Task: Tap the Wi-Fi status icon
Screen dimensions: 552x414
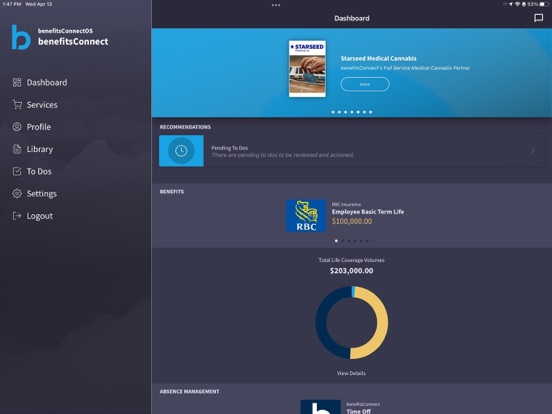Action: coord(518,4)
